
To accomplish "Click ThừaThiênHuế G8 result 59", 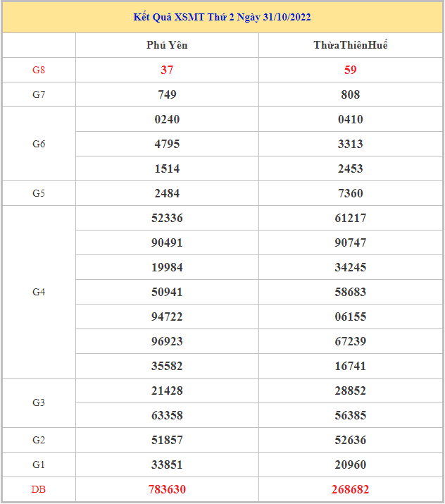I will (x=350, y=70).
